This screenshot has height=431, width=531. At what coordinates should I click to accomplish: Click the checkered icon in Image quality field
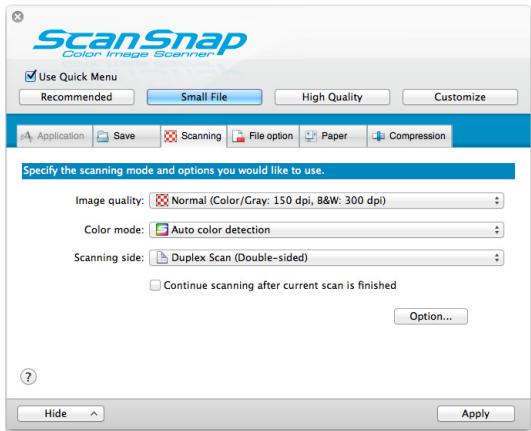162,200
